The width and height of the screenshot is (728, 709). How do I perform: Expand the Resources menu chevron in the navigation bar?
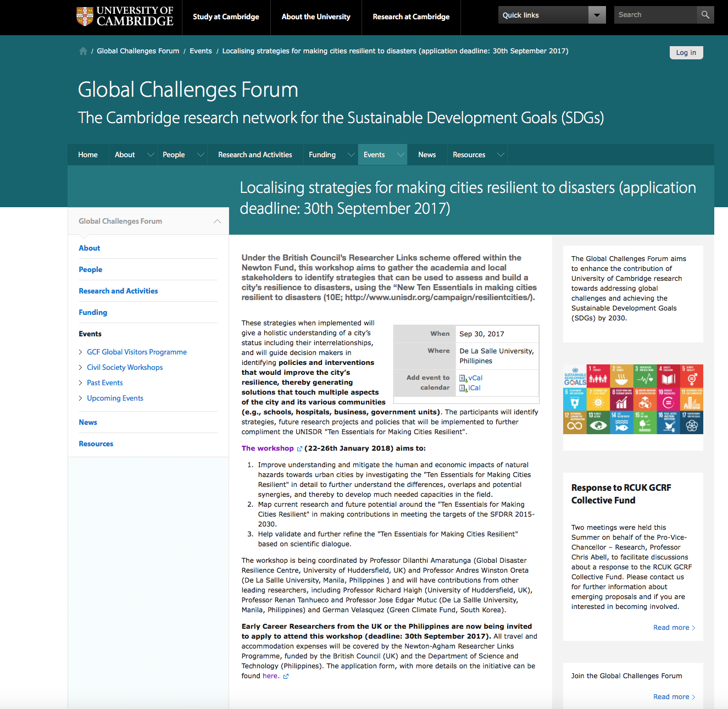pos(501,155)
